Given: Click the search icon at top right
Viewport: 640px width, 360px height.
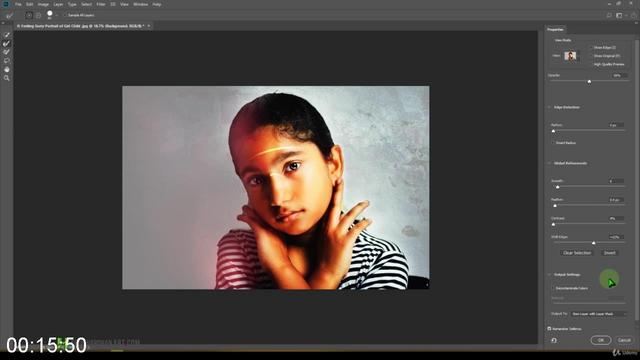Looking at the screenshot, I should (609, 16).
